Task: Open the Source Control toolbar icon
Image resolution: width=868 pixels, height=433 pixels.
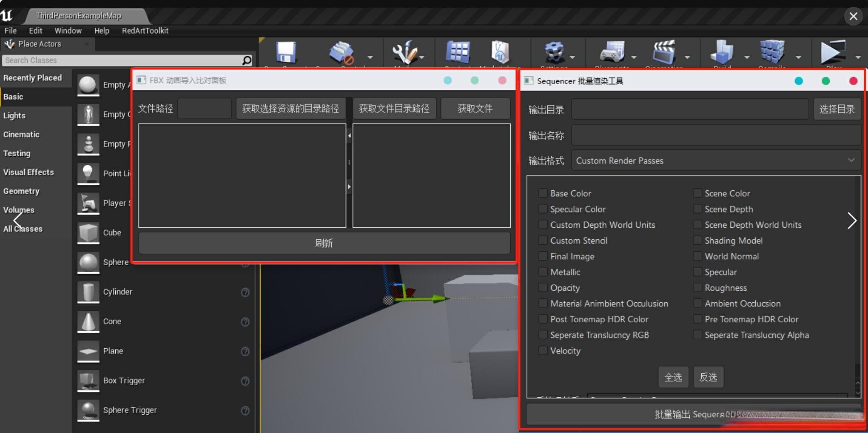Action: 341,53
